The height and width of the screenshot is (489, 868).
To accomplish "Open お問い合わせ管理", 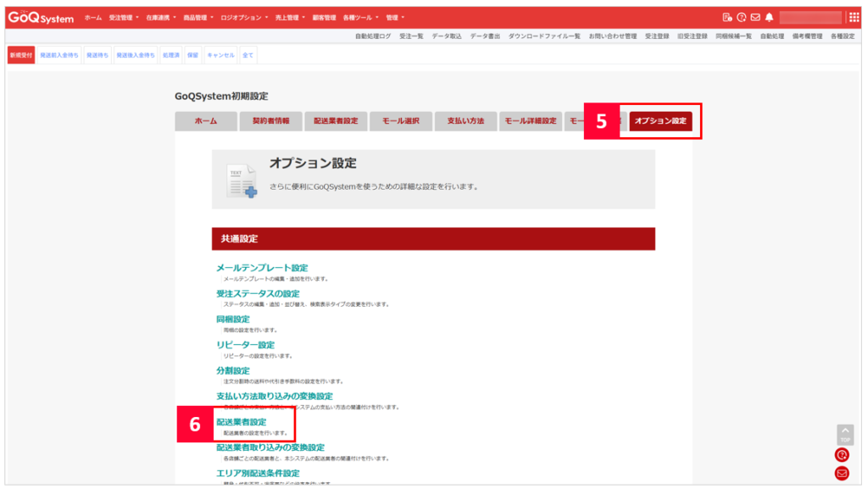I will point(613,36).
